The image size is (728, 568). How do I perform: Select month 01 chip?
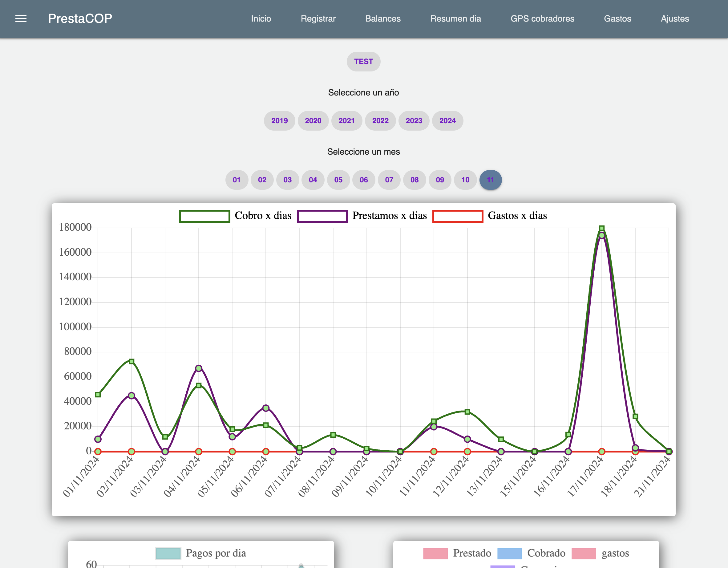(236, 180)
